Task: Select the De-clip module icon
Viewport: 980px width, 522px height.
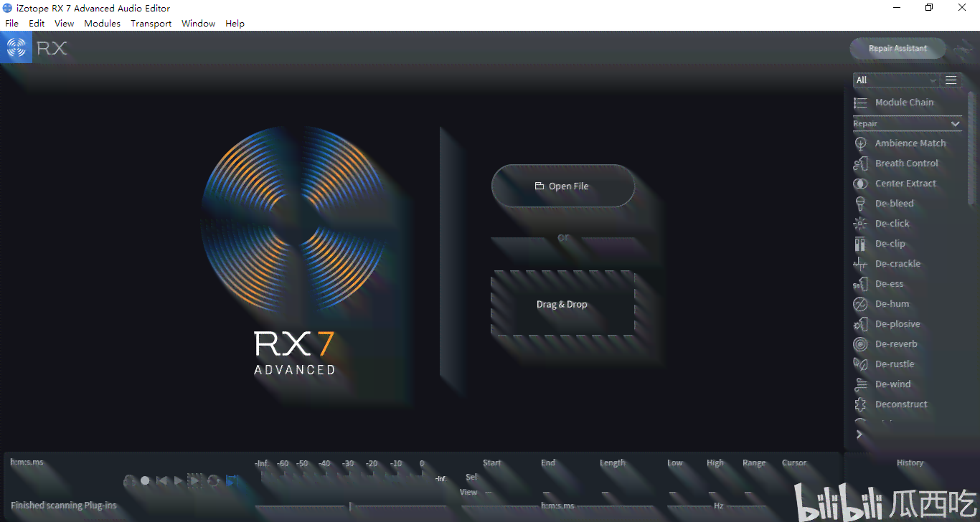Action: tap(860, 244)
